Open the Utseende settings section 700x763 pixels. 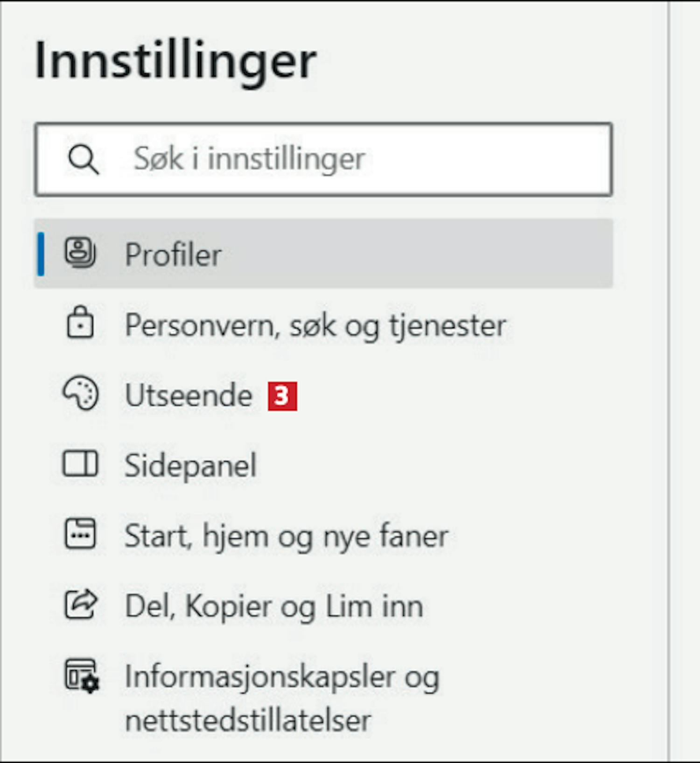click(189, 396)
